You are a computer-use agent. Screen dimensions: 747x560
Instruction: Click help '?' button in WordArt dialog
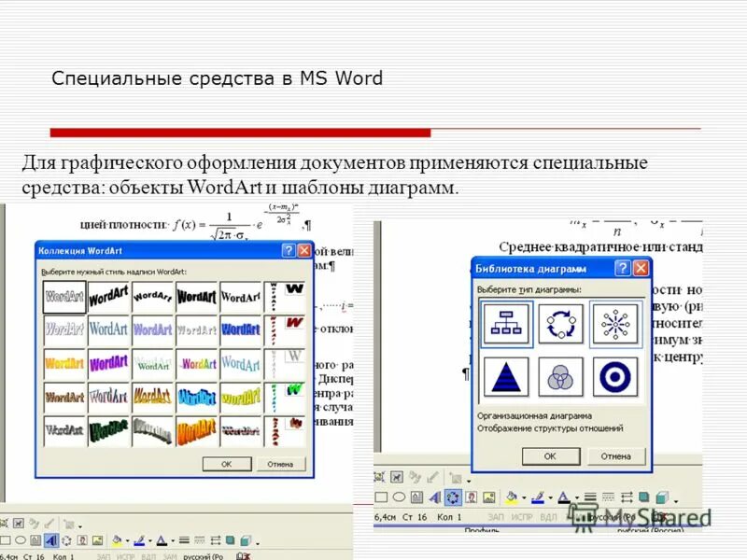[289, 250]
